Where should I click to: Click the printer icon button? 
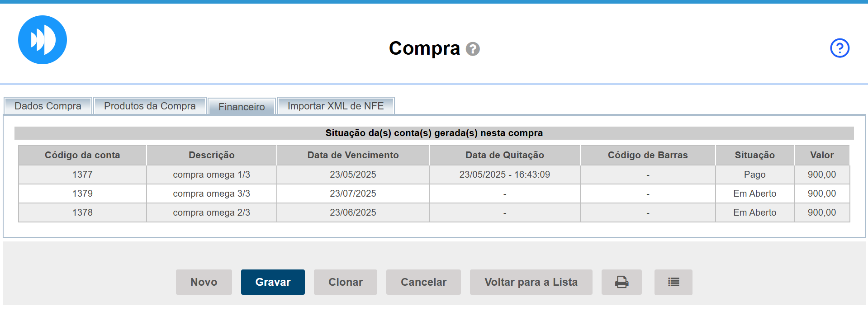click(621, 282)
